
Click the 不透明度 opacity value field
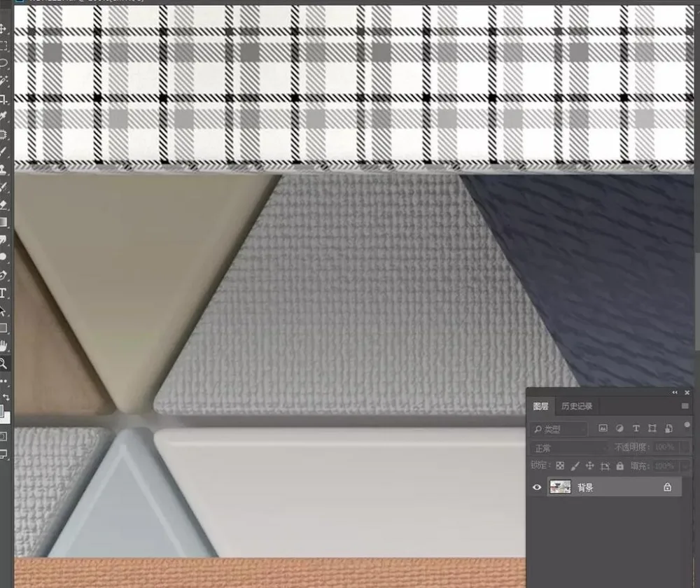(665, 447)
